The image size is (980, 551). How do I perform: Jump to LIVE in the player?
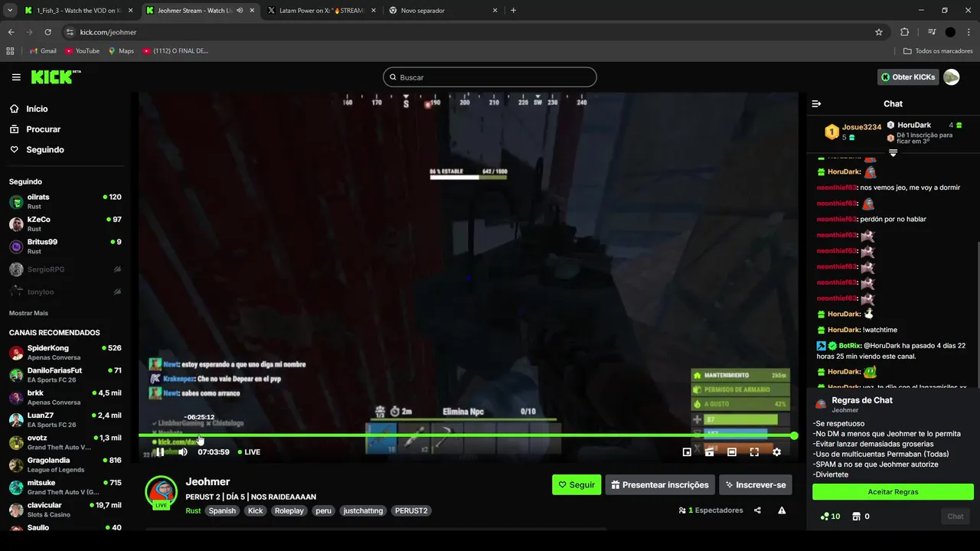[249, 452]
